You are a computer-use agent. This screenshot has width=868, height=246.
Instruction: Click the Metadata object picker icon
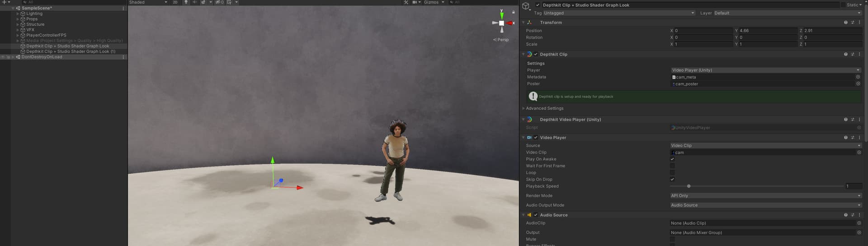click(x=858, y=77)
